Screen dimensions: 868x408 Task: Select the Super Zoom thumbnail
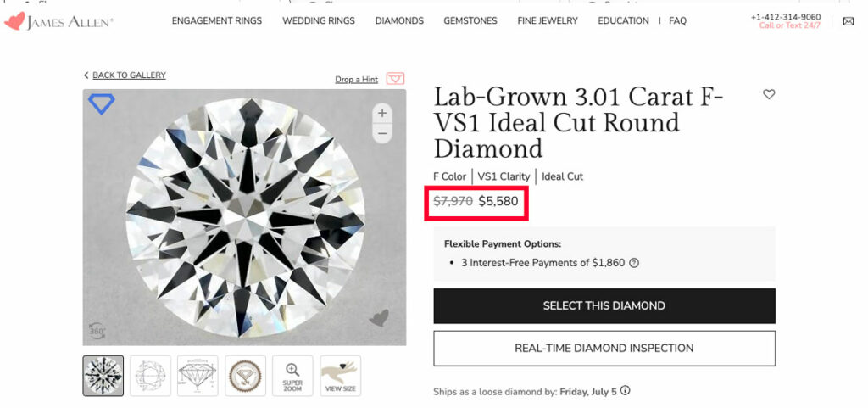click(x=292, y=376)
